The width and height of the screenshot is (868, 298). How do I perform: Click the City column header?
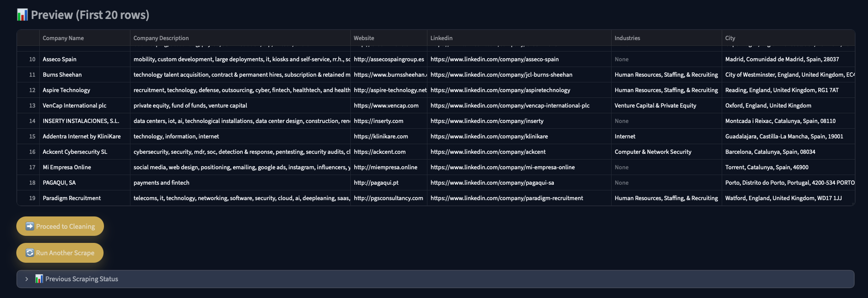coord(788,38)
